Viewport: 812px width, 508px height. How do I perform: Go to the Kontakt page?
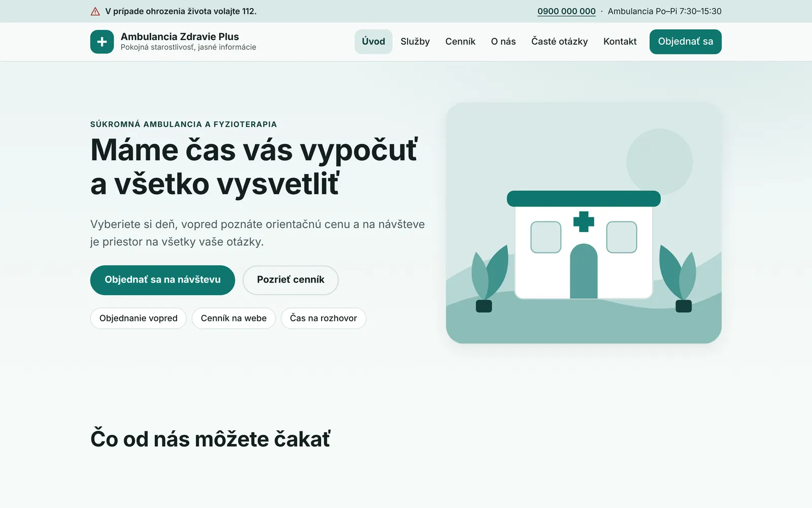[x=620, y=42]
